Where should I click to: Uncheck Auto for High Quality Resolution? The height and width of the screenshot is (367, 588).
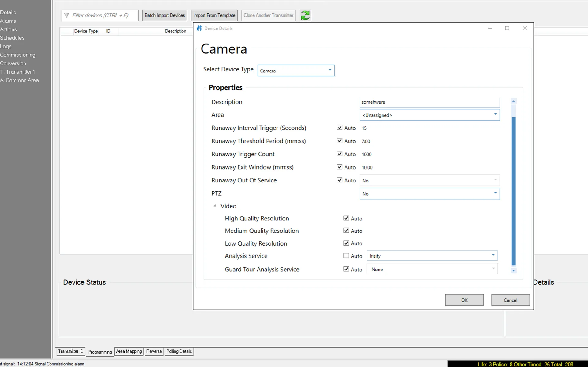346,218
